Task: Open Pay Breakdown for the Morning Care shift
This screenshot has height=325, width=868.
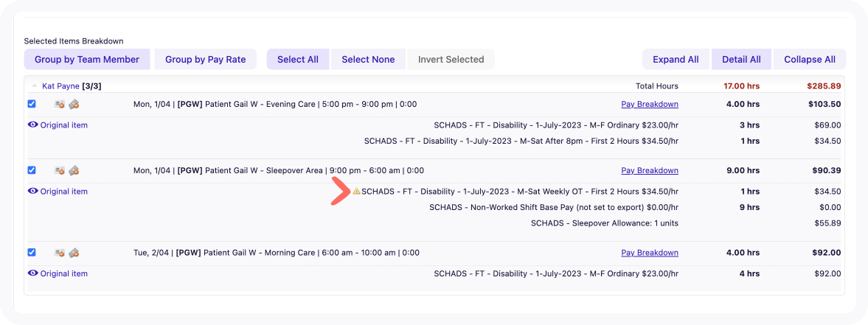Action: [650, 253]
